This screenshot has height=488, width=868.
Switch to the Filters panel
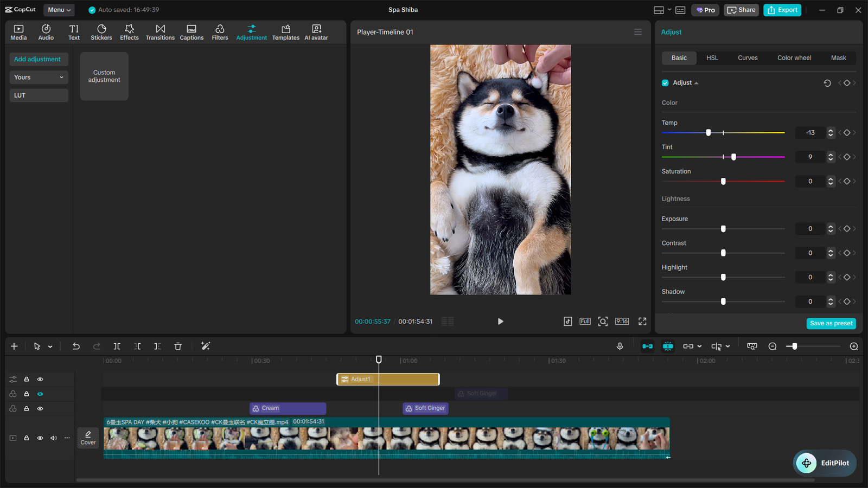[220, 31]
